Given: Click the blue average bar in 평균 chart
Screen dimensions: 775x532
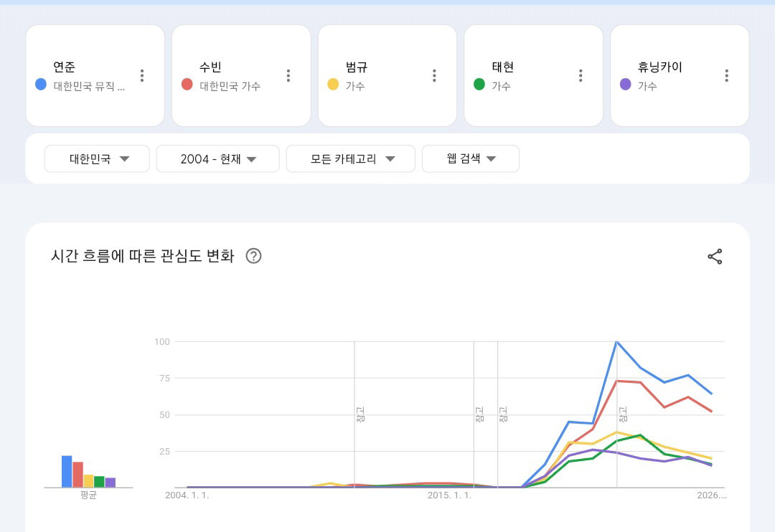Looking at the screenshot, I should (x=67, y=471).
